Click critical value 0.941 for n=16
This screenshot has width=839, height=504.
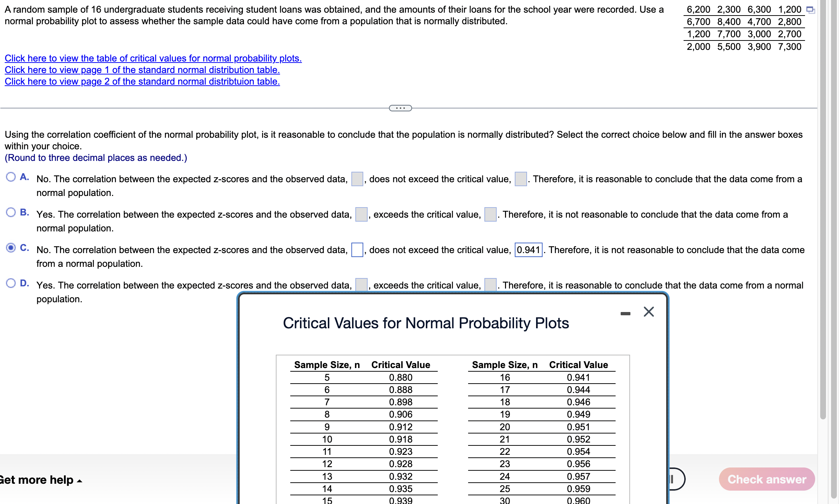578,377
